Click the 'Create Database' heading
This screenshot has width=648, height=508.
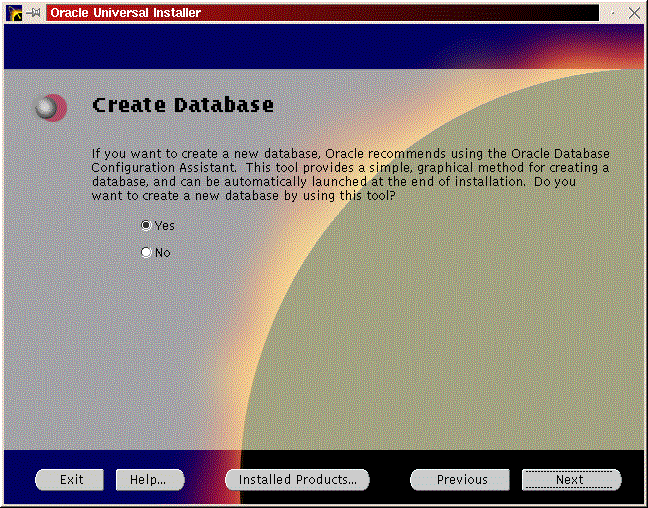click(182, 105)
